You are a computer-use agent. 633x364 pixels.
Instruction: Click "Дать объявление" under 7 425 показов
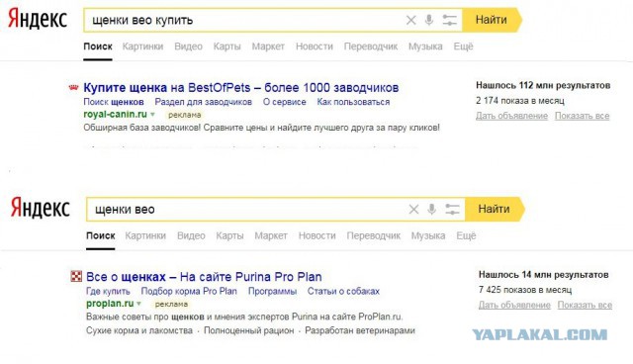pyautogui.click(x=514, y=305)
